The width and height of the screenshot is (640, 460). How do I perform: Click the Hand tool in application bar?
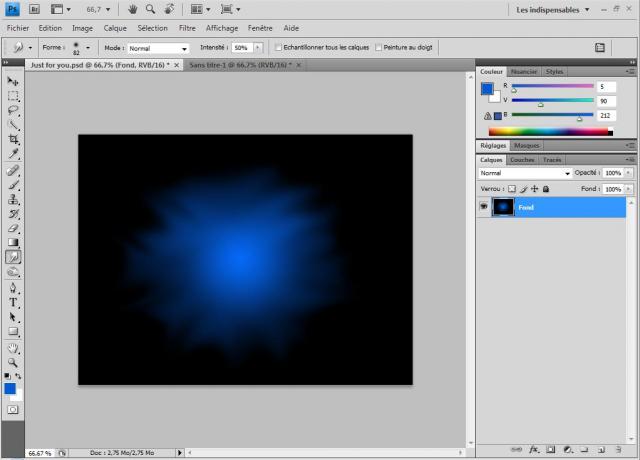pos(132,9)
